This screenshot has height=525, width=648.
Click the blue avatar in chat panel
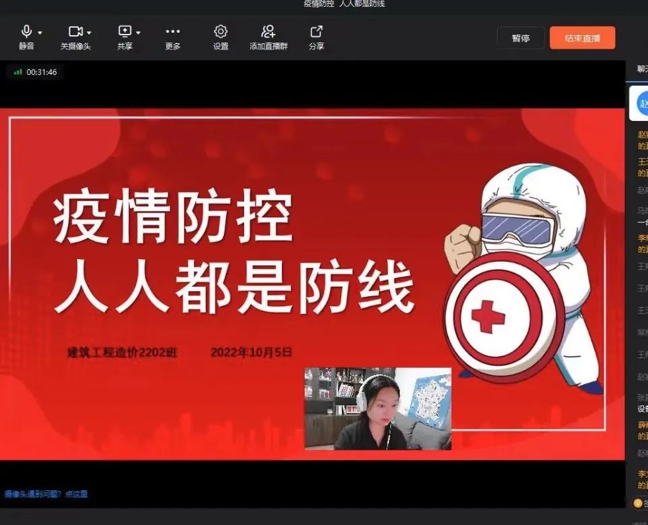(x=643, y=102)
